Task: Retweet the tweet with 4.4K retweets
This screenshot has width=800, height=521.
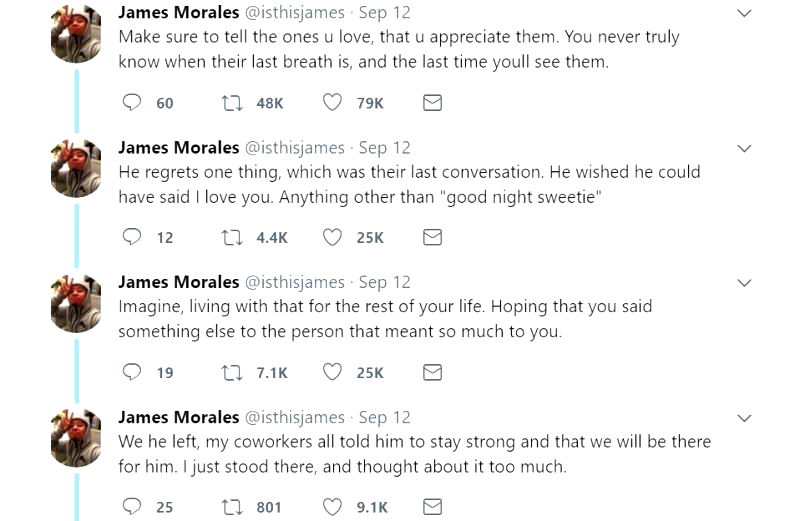Action: [x=230, y=237]
